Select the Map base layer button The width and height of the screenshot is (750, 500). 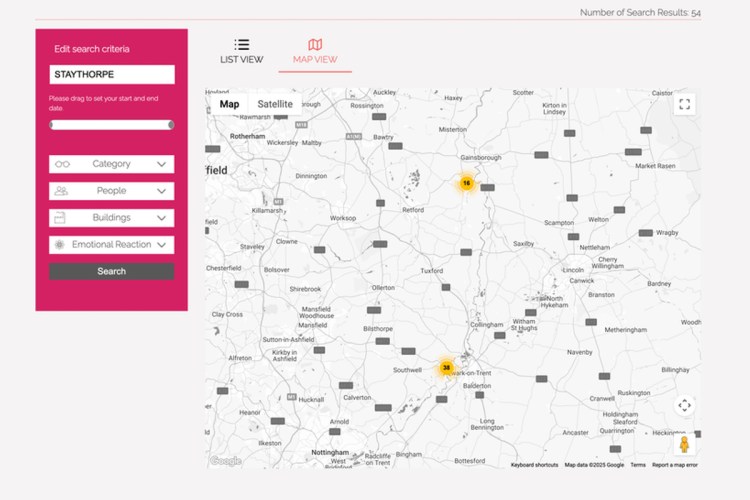(229, 104)
